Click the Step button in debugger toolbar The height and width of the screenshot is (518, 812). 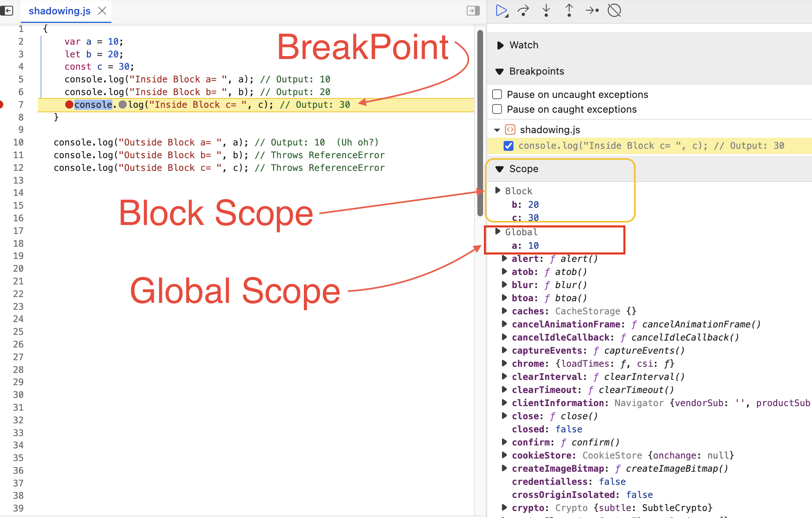click(x=592, y=11)
